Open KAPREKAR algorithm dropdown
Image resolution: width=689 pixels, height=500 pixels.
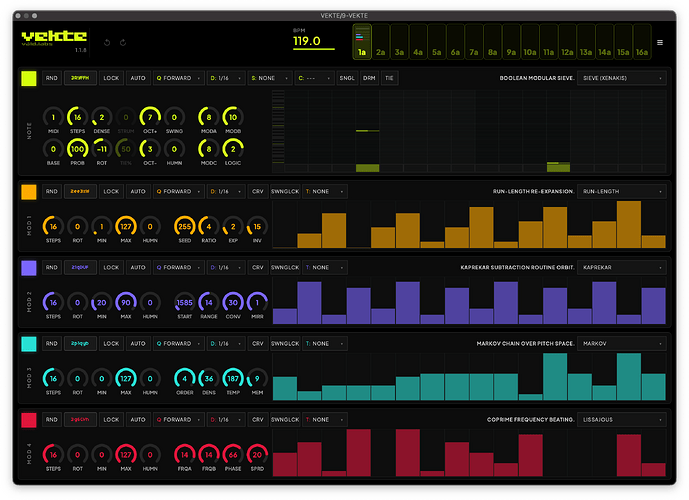(622, 268)
